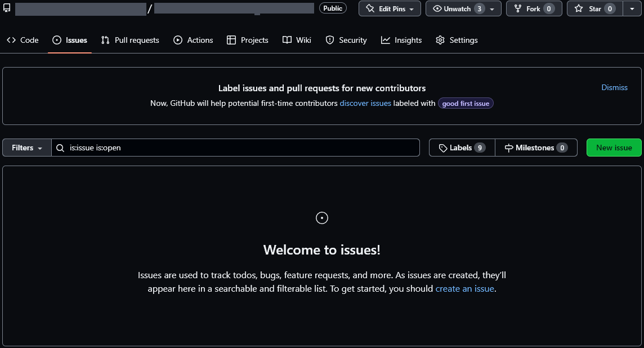The height and width of the screenshot is (348, 644).
Task: Focus the issue search field
Action: coord(236,148)
